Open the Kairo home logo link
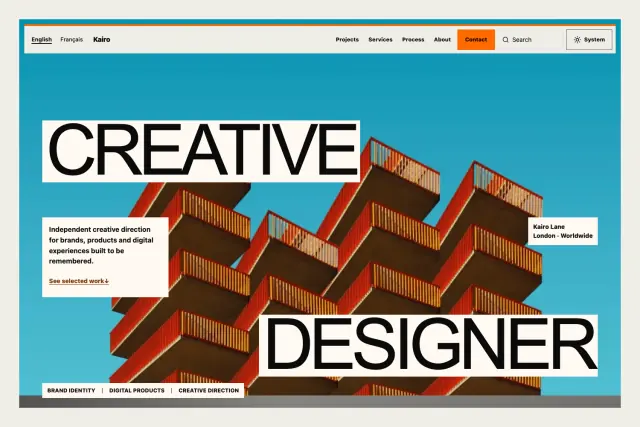Screen dimensions: 640x427 point(102,40)
